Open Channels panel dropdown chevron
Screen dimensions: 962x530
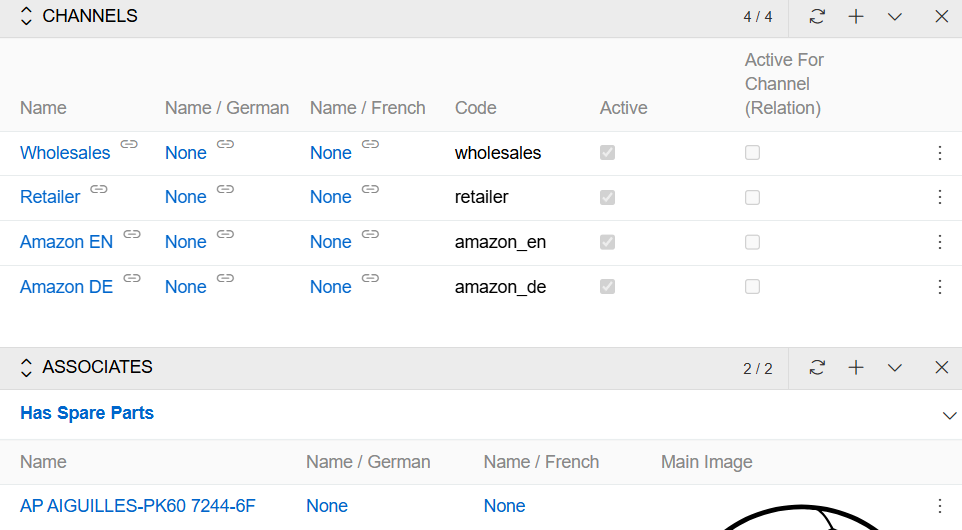[x=895, y=17]
